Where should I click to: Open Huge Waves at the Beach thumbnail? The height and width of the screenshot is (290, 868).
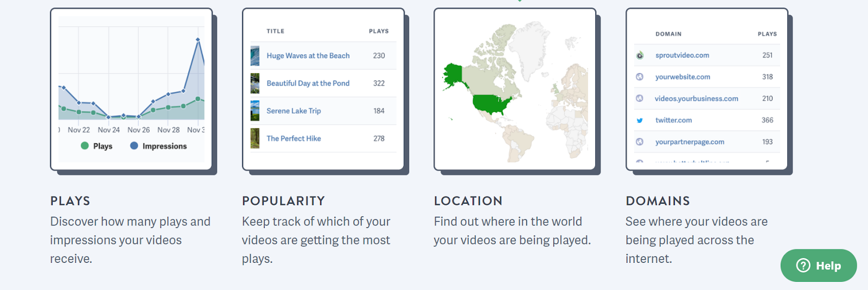pos(255,56)
